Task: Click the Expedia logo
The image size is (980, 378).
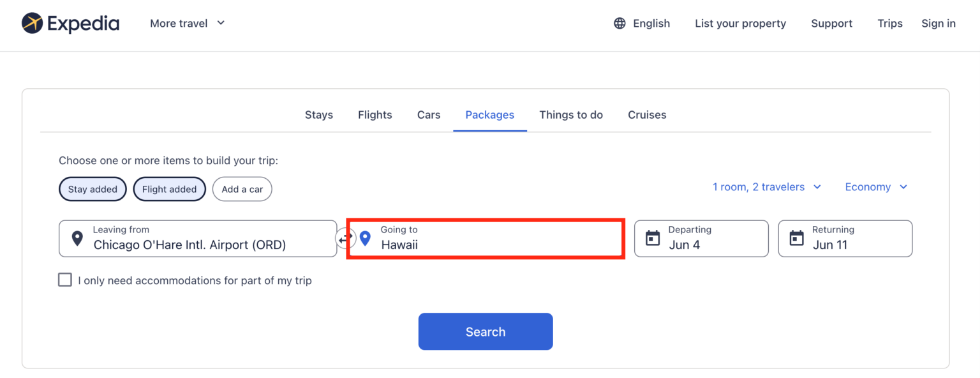Action: tap(70, 24)
